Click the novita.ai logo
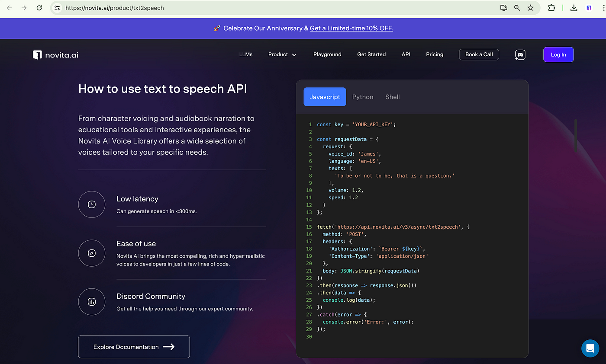 point(56,54)
